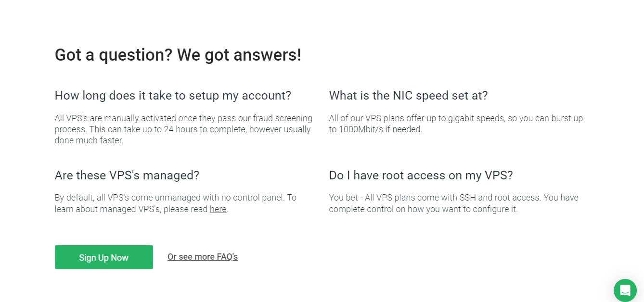Select the "Are these VPS's managed?" question
Viewport: 644px width, 302px height.
(x=127, y=175)
